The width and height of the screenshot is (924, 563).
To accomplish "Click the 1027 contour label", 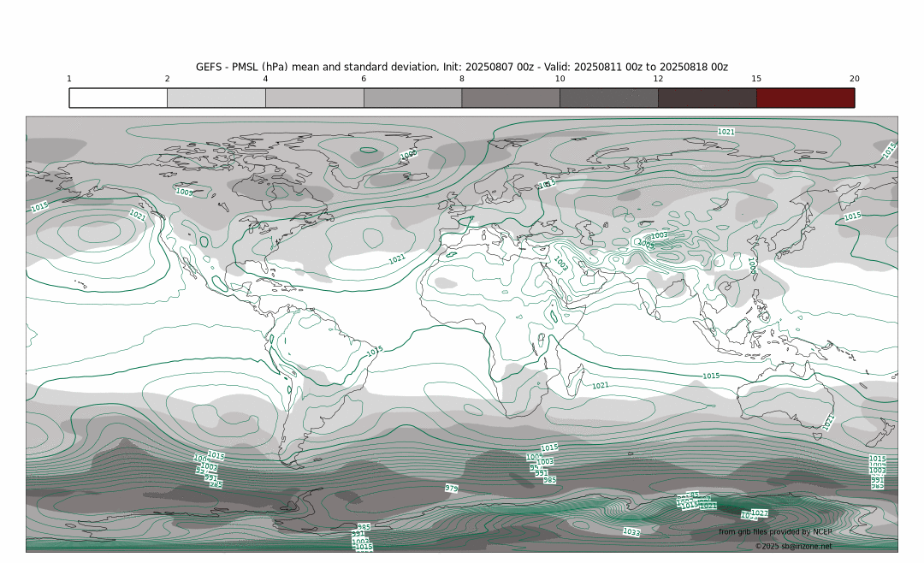I will click(x=759, y=513).
